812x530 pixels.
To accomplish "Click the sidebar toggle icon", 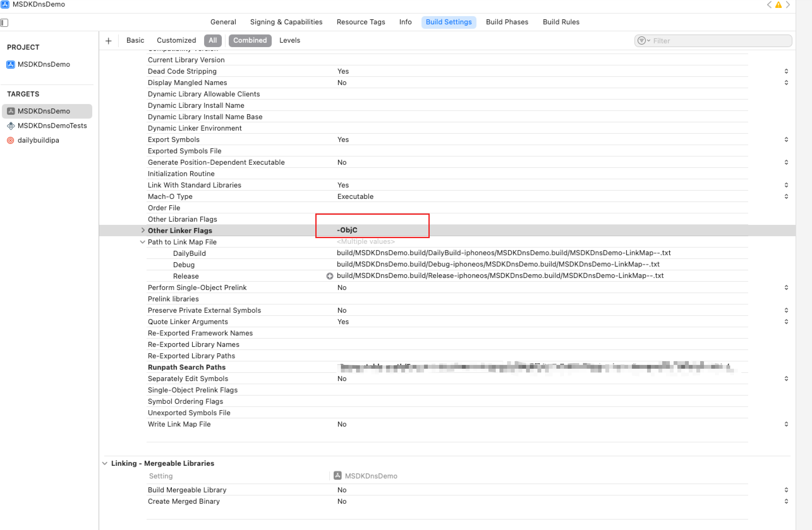I will tap(4, 22).
